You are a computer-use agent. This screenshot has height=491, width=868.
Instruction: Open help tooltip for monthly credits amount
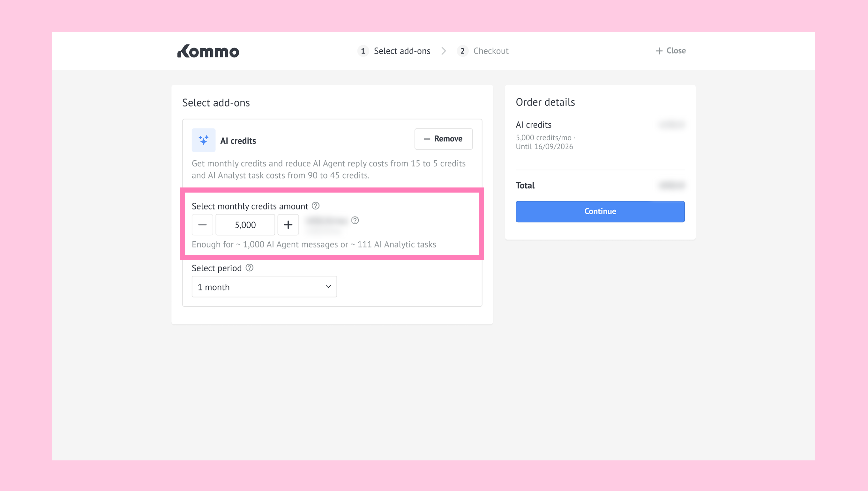click(316, 206)
